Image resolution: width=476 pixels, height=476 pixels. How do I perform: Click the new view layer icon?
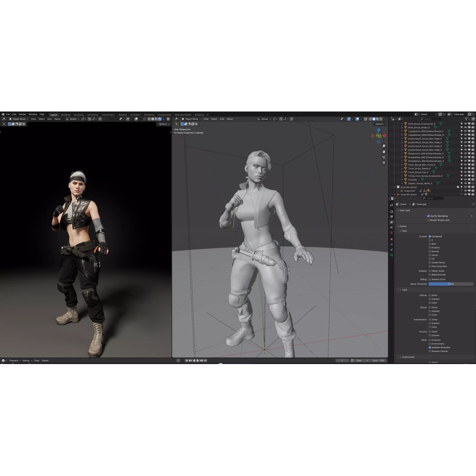469,115
